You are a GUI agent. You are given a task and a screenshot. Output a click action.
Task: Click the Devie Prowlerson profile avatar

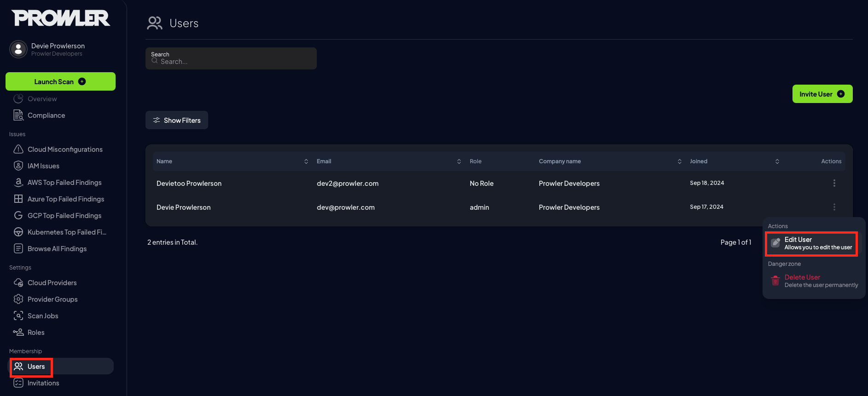[18, 49]
